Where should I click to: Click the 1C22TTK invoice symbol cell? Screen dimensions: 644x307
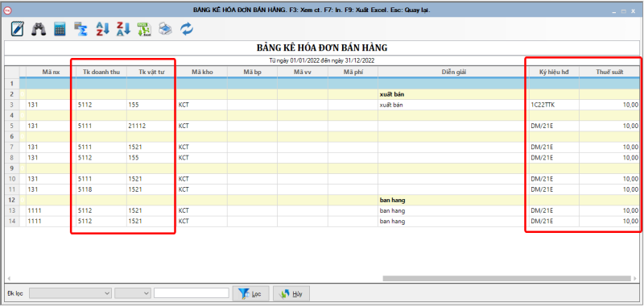click(x=554, y=105)
